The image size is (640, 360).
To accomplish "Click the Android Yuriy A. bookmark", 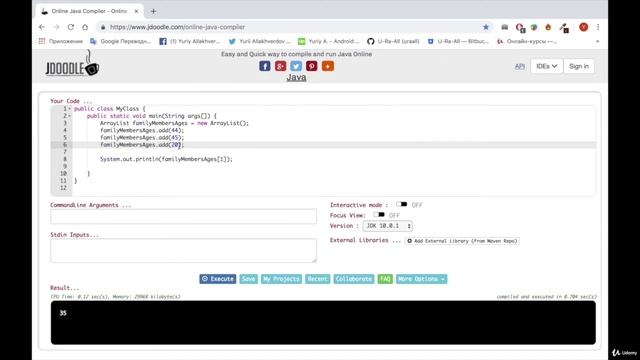I will 329,41.
